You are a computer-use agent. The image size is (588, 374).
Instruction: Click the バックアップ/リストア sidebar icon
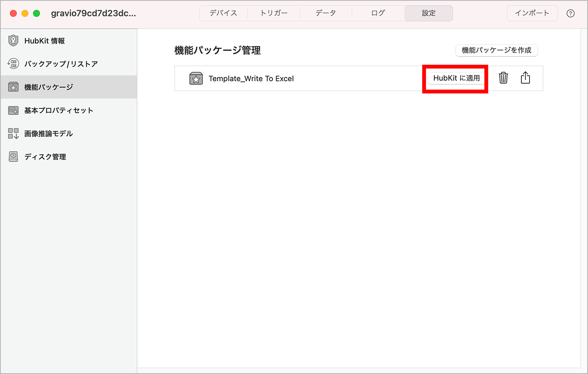pos(13,64)
